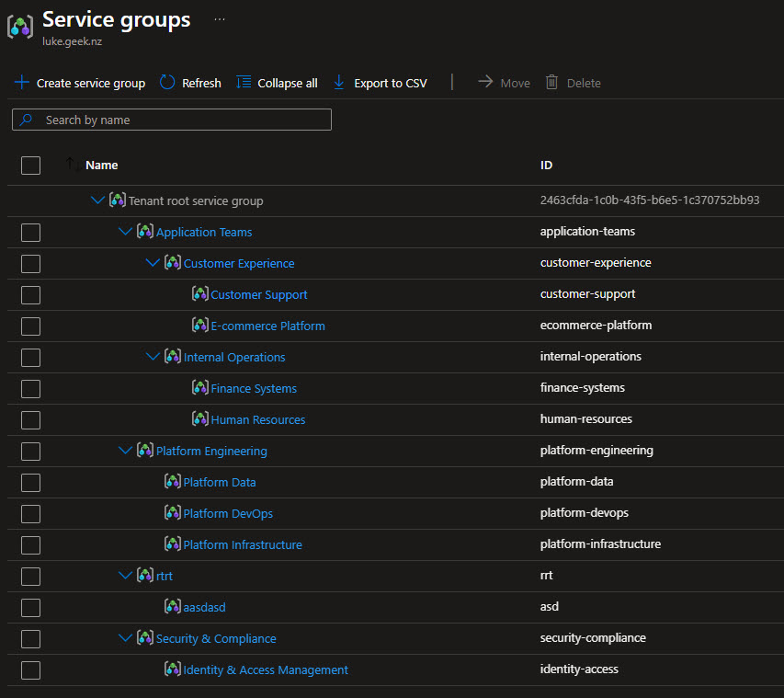The height and width of the screenshot is (698, 784).
Task: Open the Platform Infrastructure link
Action: [x=243, y=544]
